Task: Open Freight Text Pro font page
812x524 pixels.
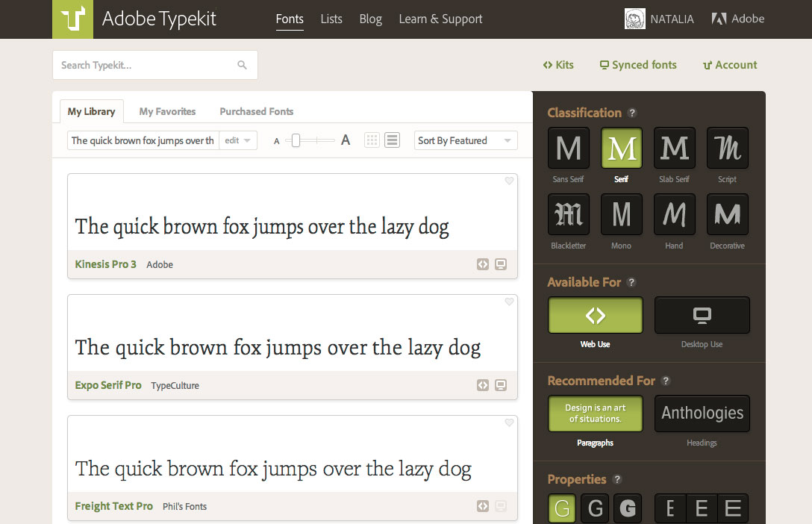Action: pos(113,506)
